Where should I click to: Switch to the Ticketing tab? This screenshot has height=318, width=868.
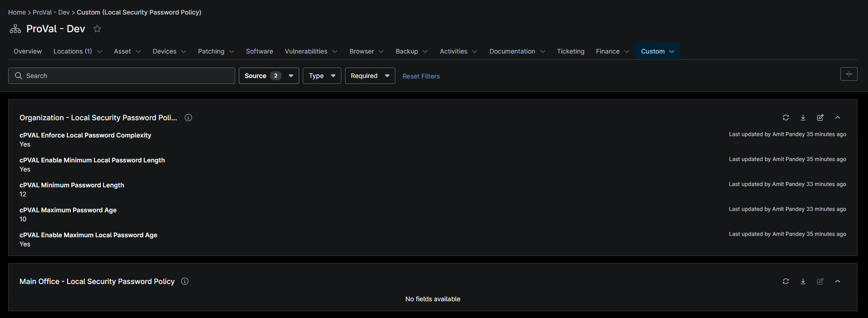(571, 51)
